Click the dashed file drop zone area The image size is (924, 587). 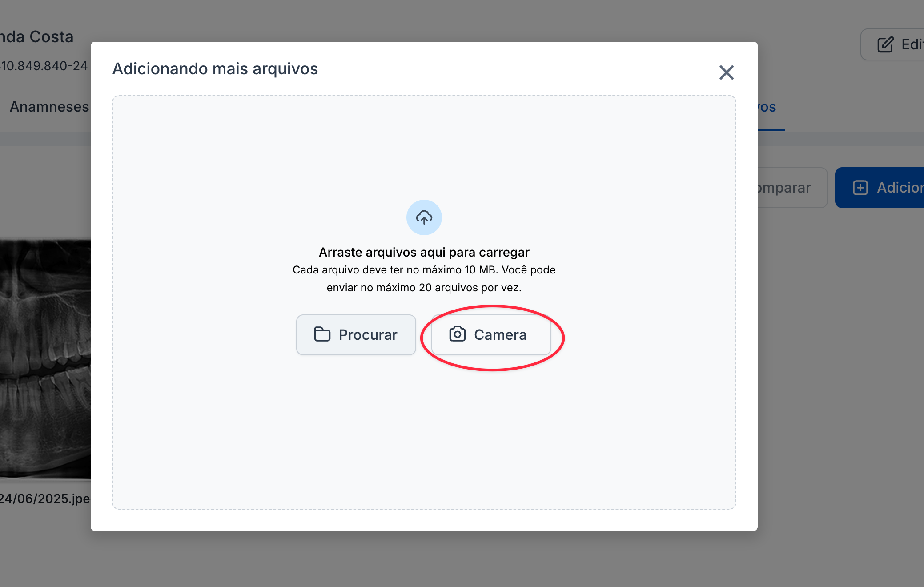tap(424, 427)
